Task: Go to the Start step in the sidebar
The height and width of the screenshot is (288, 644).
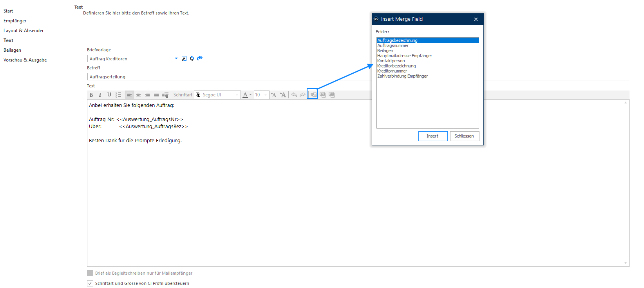Action: pos(8,11)
